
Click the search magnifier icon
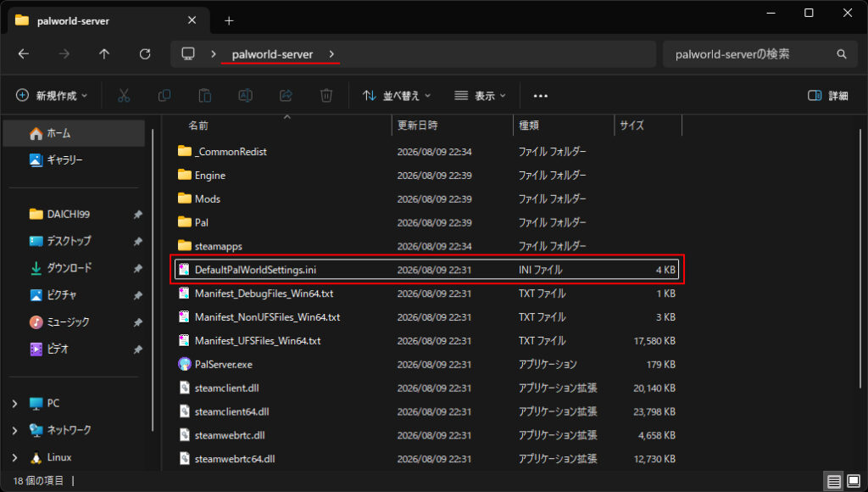pyautogui.click(x=842, y=54)
